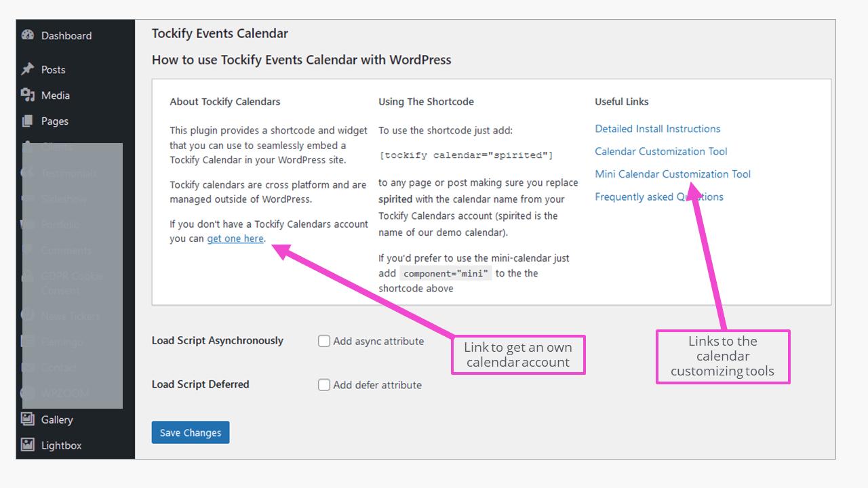868x488 pixels.
Task: Select the Gallery icon in the sidebar
Action: [x=28, y=420]
